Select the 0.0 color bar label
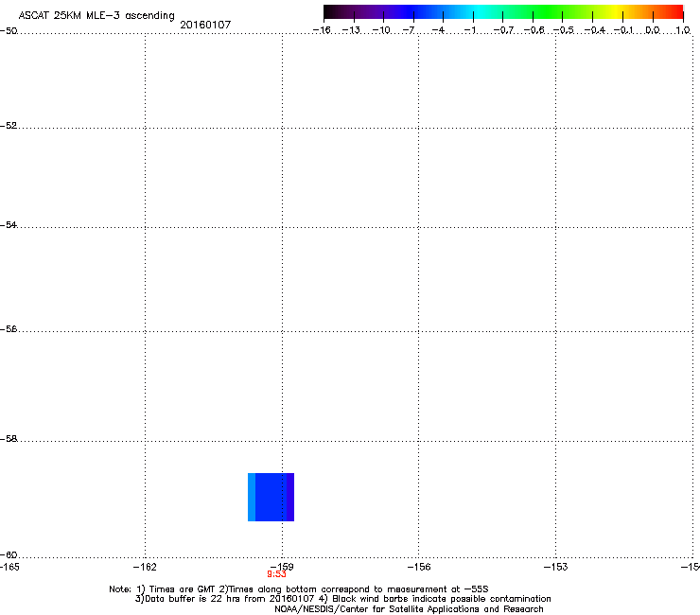Viewport: 700px width, 615px height. point(653,30)
